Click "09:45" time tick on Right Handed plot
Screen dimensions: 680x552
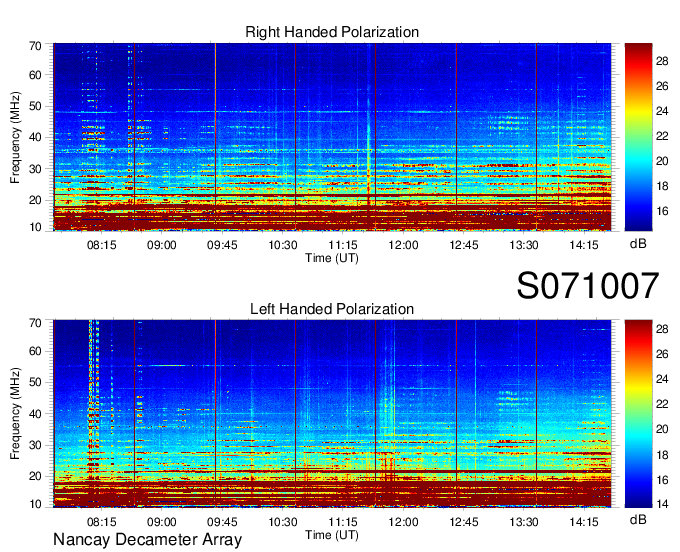coord(222,245)
